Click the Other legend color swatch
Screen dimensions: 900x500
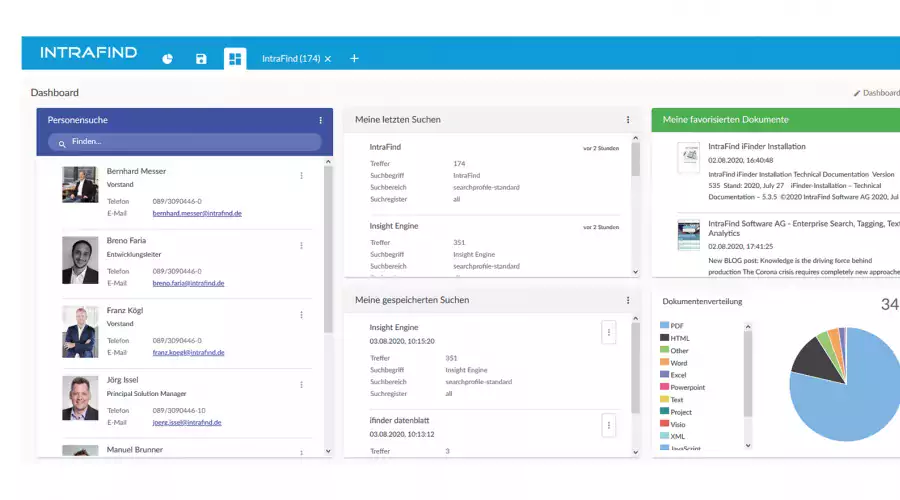coord(664,350)
